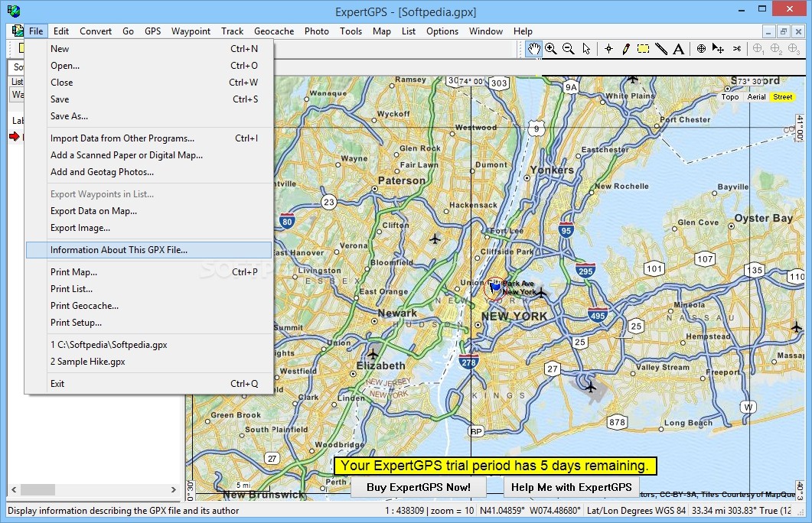Open the Tools menu
Screen dimensions: 812x523
351,31
